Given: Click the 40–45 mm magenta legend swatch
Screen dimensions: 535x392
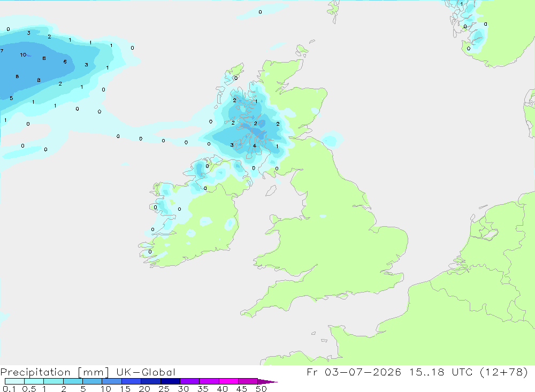Looking at the screenshot, I should point(228,381).
